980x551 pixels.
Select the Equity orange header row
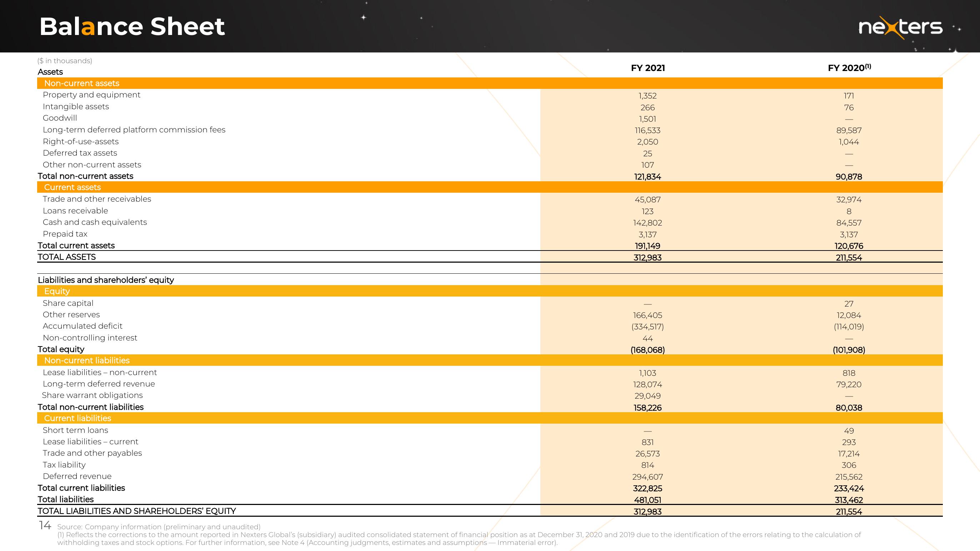490,290
